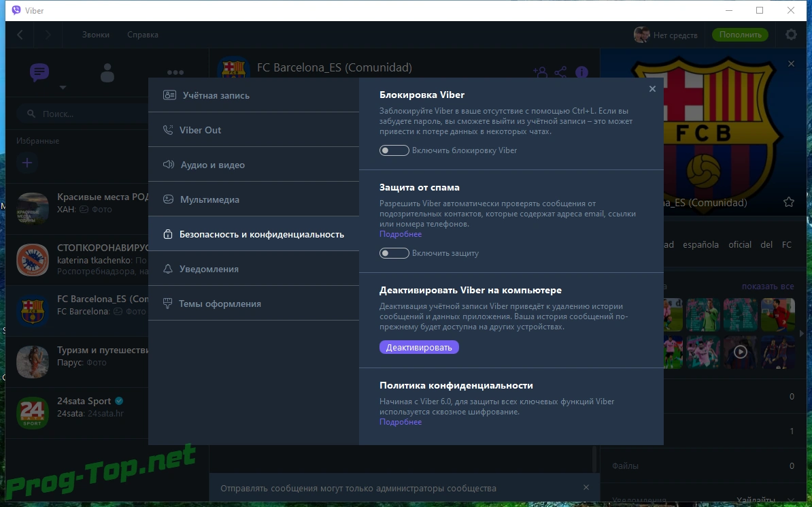Click the СТОПКОРОНАВИРУС chat avatar
Screen dimensions: 812x507
tap(33, 260)
